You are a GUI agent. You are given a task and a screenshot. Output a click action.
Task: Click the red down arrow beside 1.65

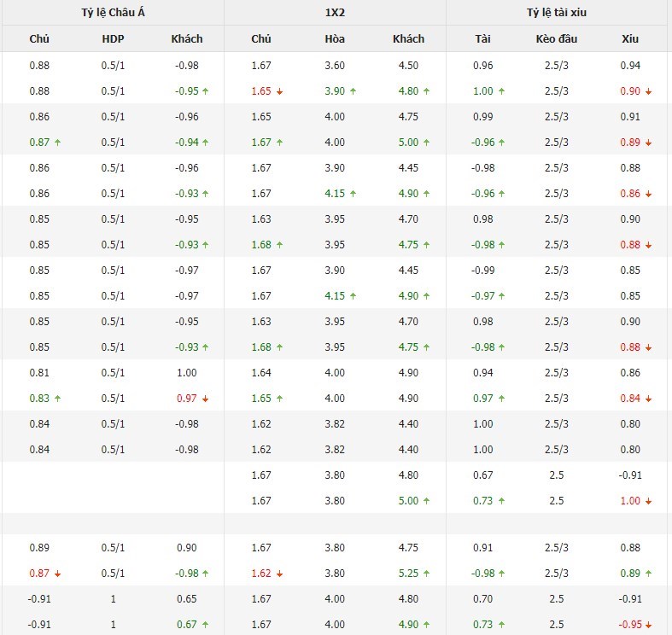coord(279,91)
